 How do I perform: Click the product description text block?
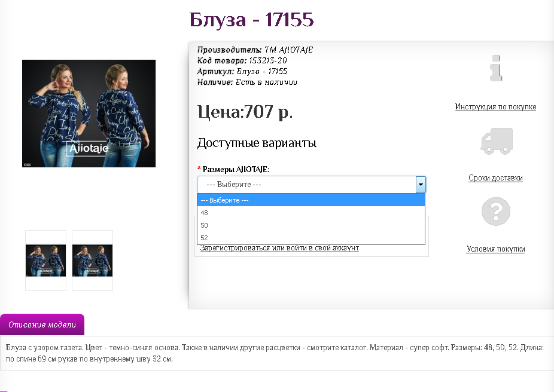click(x=275, y=353)
